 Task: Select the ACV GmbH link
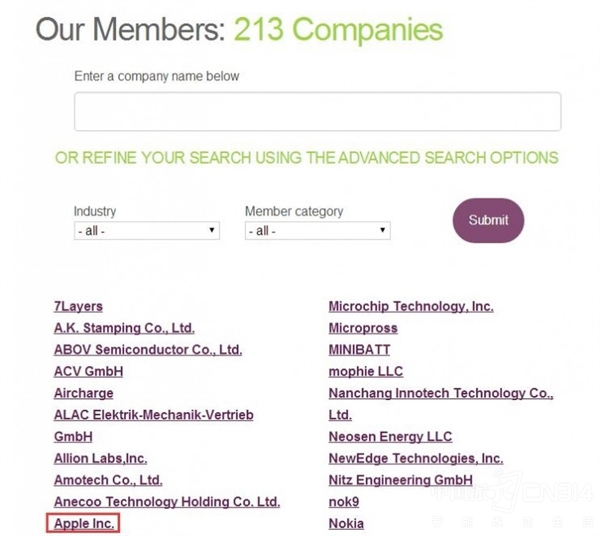pyautogui.click(x=88, y=371)
